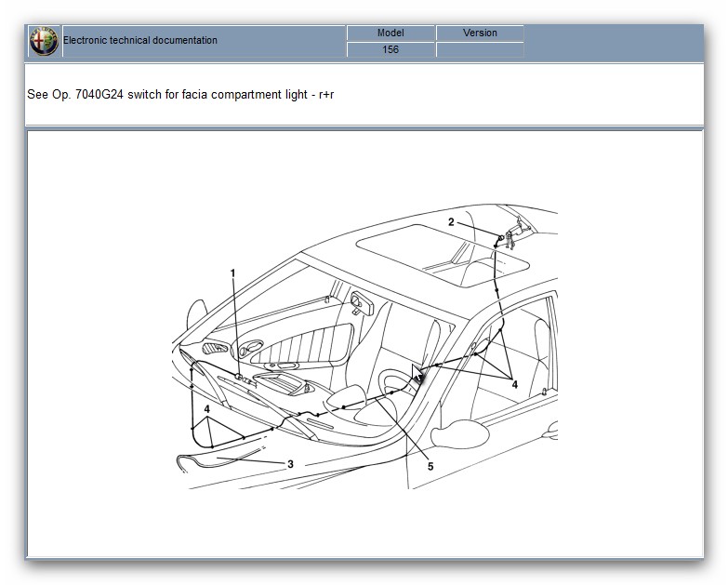This screenshot has width=728, height=585.
Task: Click the Alfa Romeo logo in header
Action: [x=44, y=41]
